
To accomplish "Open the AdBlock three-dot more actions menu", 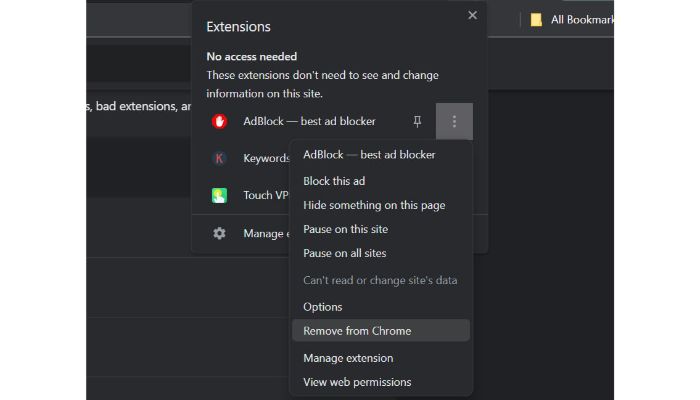I will (454, 121).
